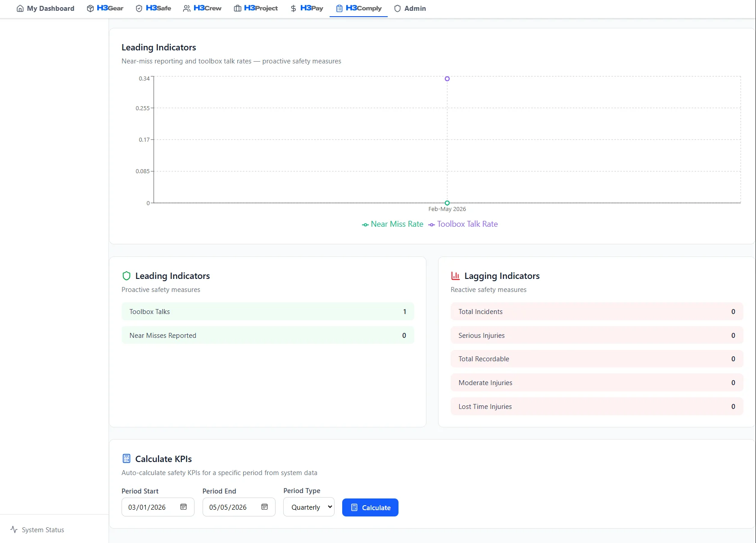756x543 pixels.
Task: Expand the Period Type Quarterly dropdown
Action: click(309, 507)
